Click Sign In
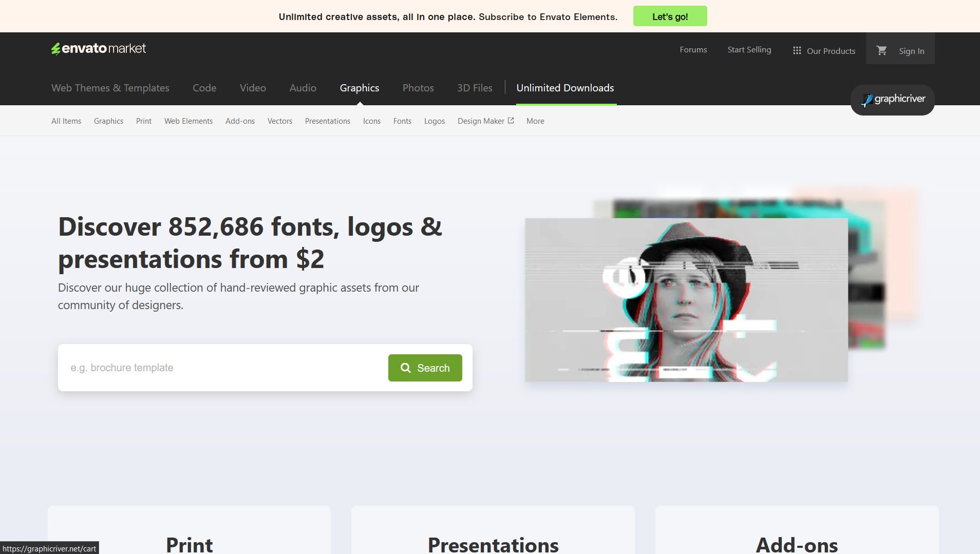980x554 pixels. click(911, 50)
